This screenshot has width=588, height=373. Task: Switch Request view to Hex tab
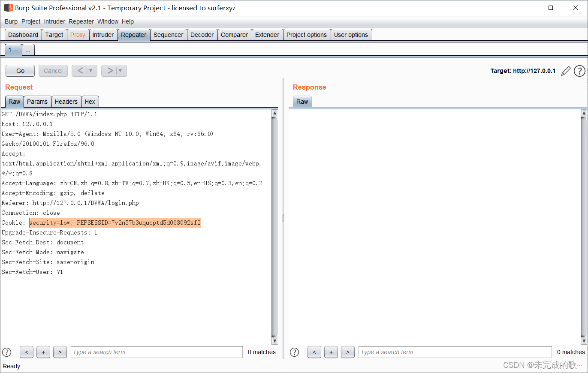click(x=90, y=102)
